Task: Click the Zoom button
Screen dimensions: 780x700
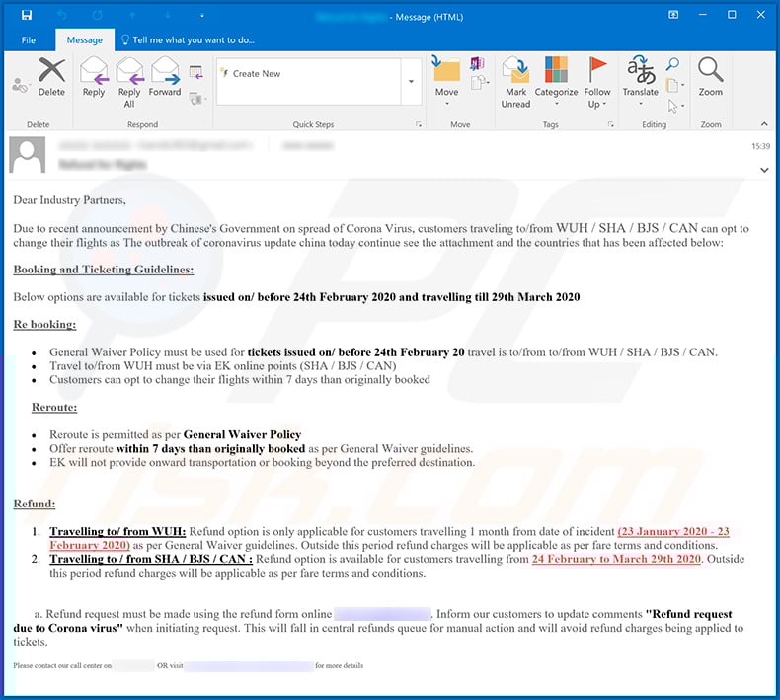Action: (x=710, y=77)
